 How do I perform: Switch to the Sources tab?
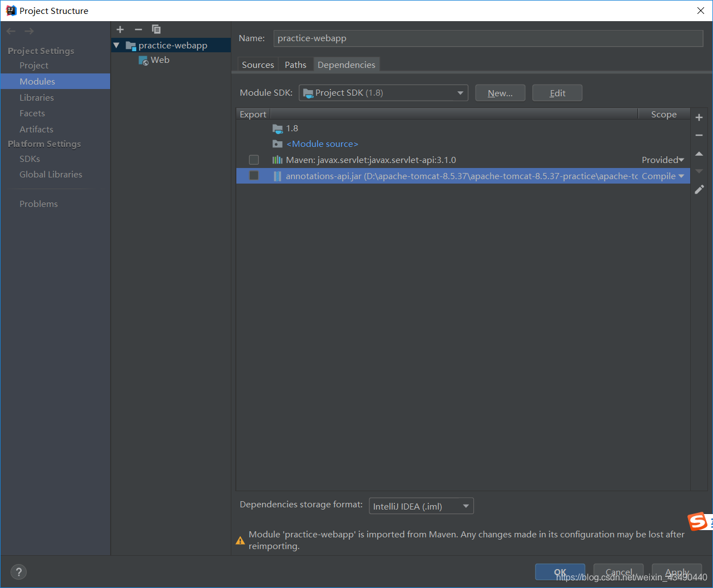258,65
